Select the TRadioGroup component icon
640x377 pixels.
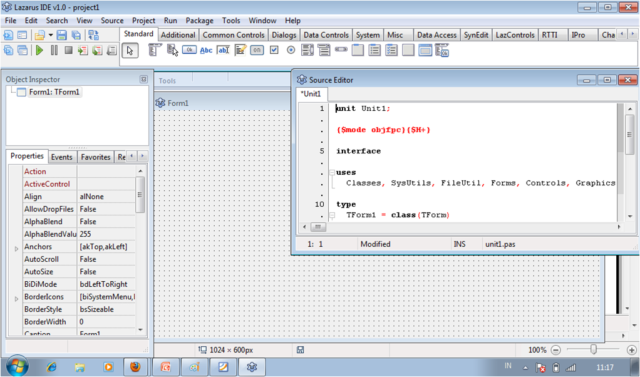[374, 50]
